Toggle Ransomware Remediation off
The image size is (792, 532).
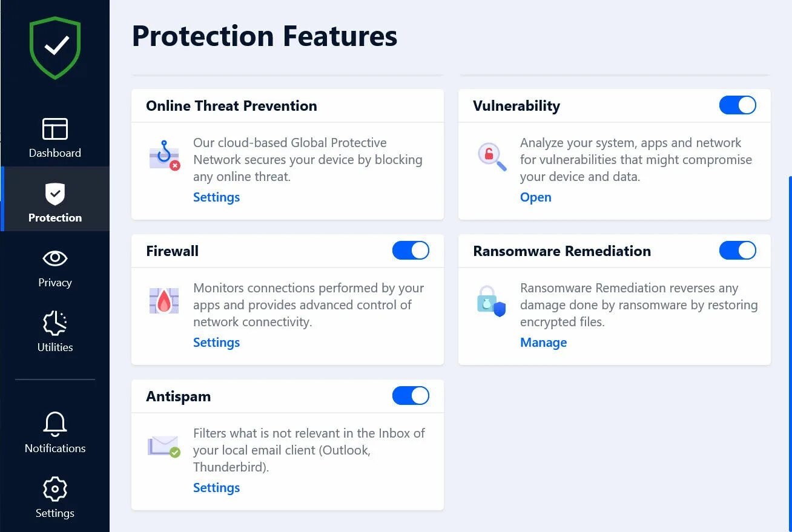click(738, 251)
